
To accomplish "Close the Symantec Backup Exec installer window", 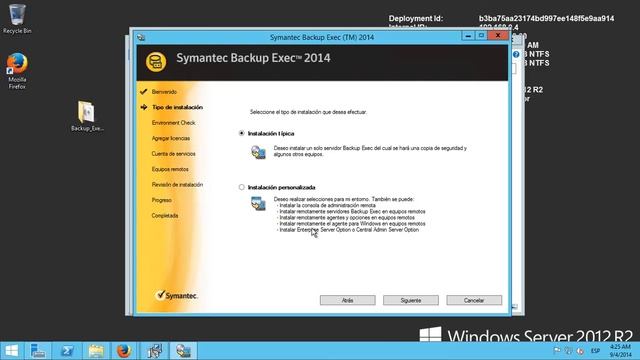I will tap(498, 36).
